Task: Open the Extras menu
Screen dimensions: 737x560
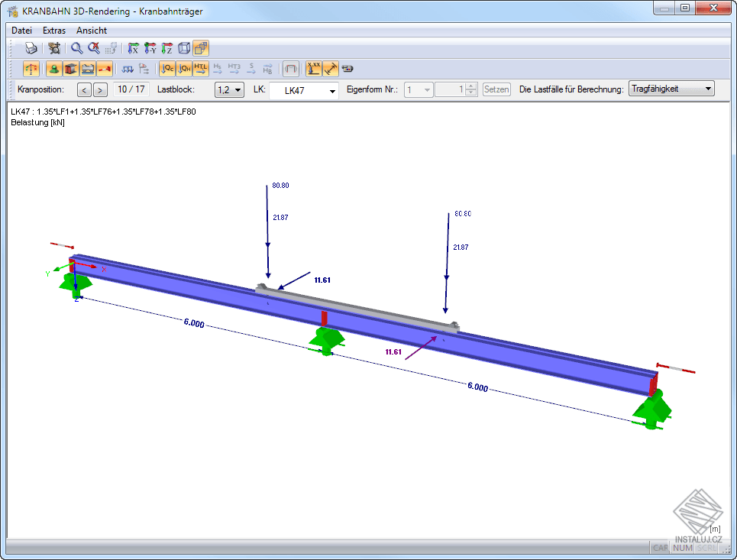Action: tap(53, 31)
